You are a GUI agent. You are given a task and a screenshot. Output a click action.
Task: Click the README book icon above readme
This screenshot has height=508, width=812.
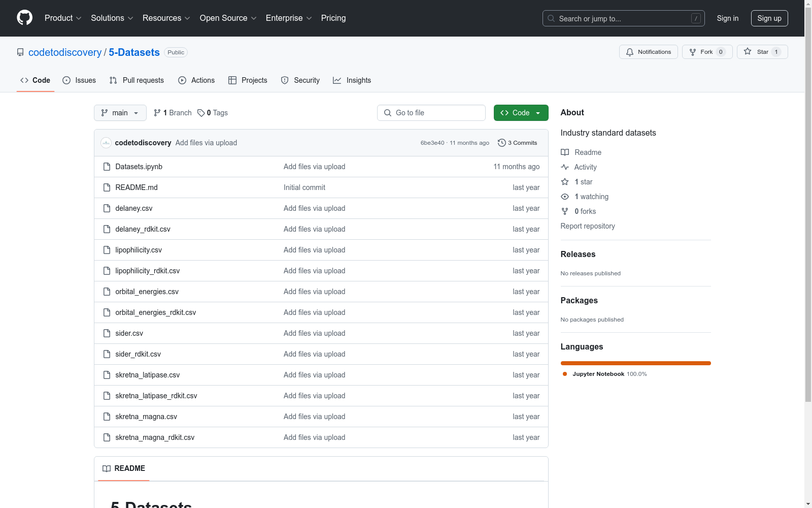107,468
